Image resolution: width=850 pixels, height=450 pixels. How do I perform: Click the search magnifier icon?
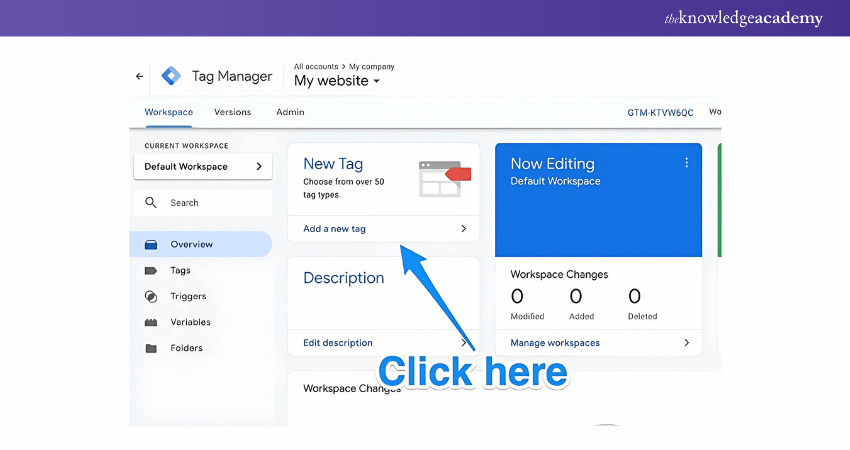click(151, 202)
